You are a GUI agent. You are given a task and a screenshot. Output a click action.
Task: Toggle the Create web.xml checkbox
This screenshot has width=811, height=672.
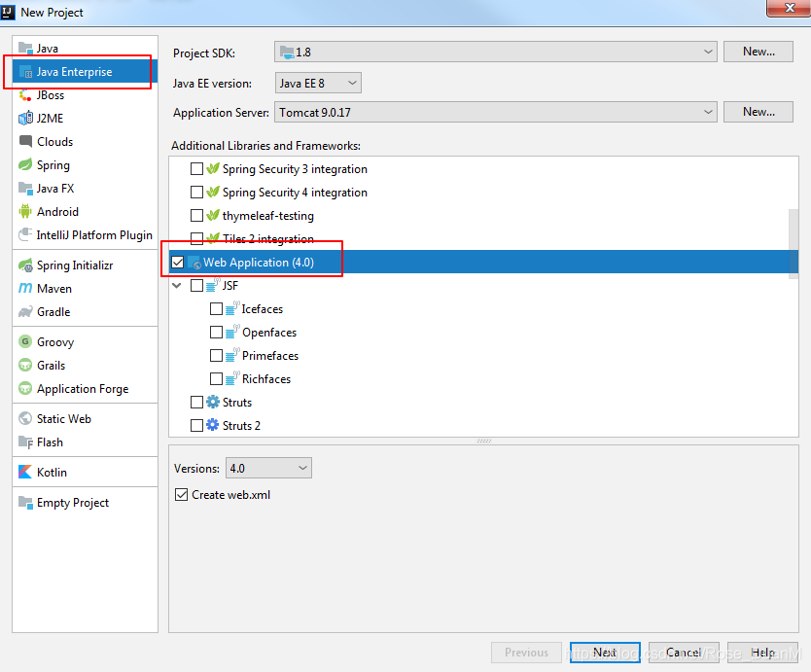click(181, 495)
